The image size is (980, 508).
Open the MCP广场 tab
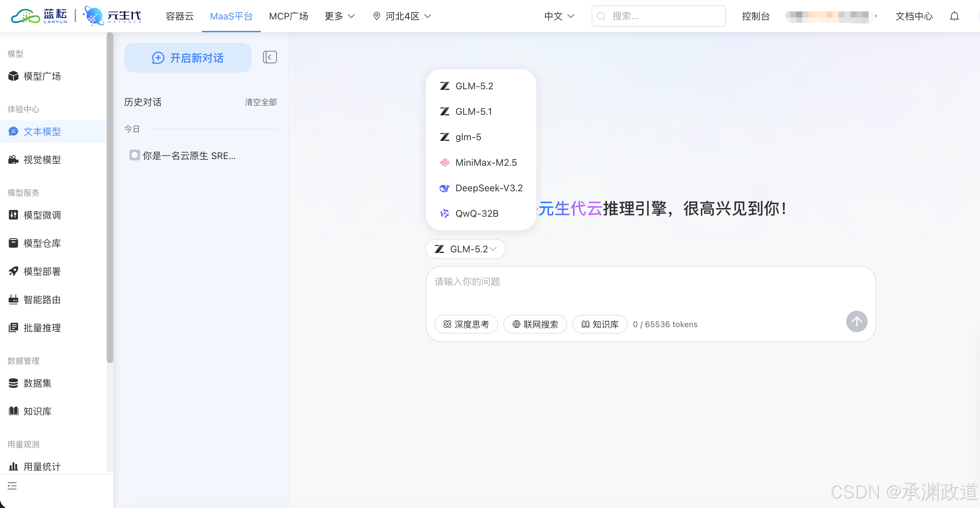click(288, 16)
